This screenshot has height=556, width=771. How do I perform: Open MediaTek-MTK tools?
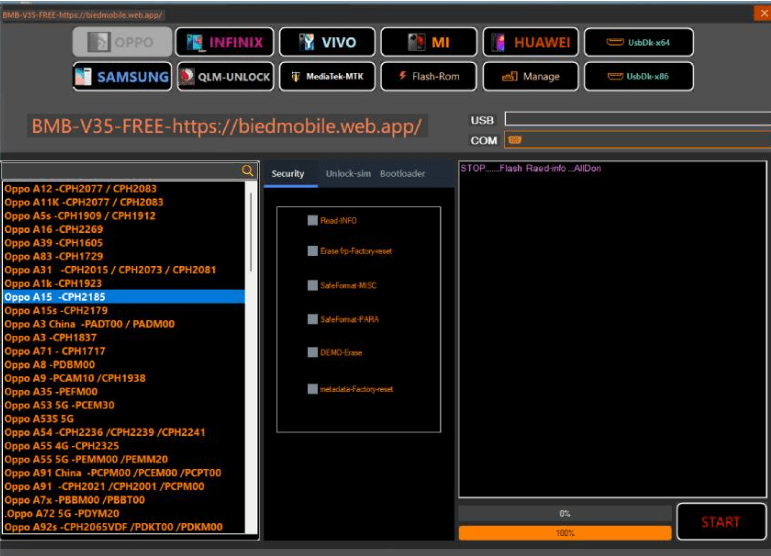pos(327,76)
